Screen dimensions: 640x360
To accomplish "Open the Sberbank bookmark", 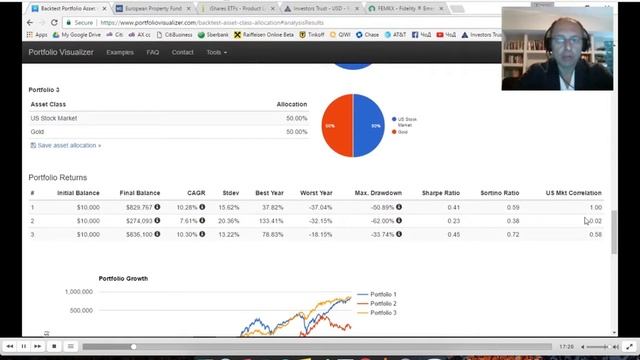I will point(213,35).
